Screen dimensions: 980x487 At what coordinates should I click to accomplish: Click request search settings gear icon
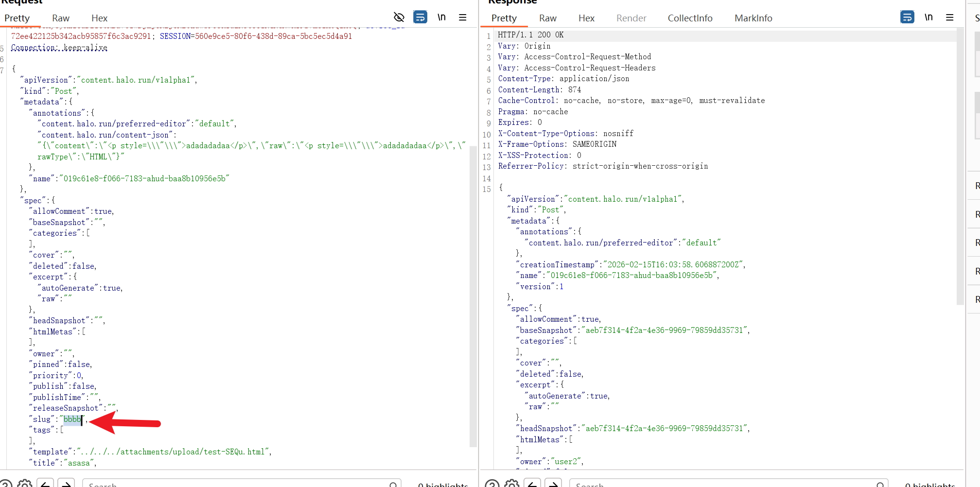coord(25,484)
